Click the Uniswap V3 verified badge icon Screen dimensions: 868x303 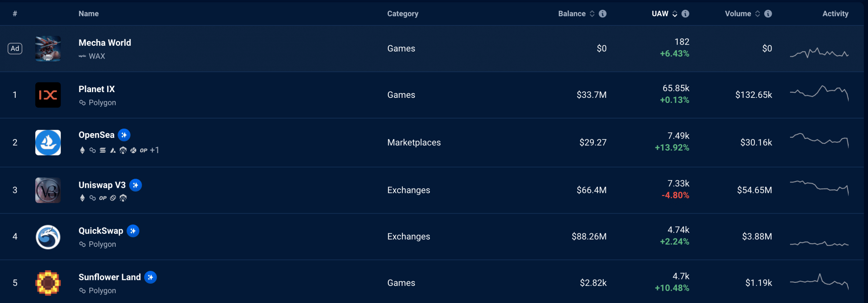(136, 185)
